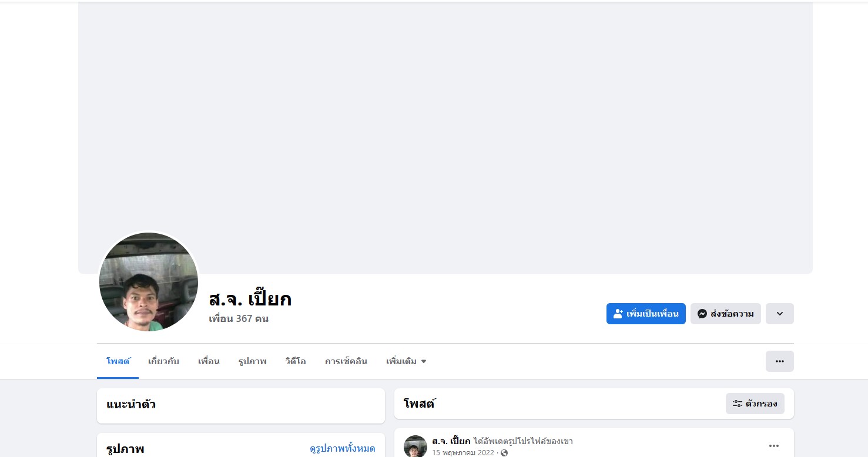The height and width of the screenshot is (457, 868).
Task: Switch to the เกี่ยวกับ tab
Action: pos(163,361)
